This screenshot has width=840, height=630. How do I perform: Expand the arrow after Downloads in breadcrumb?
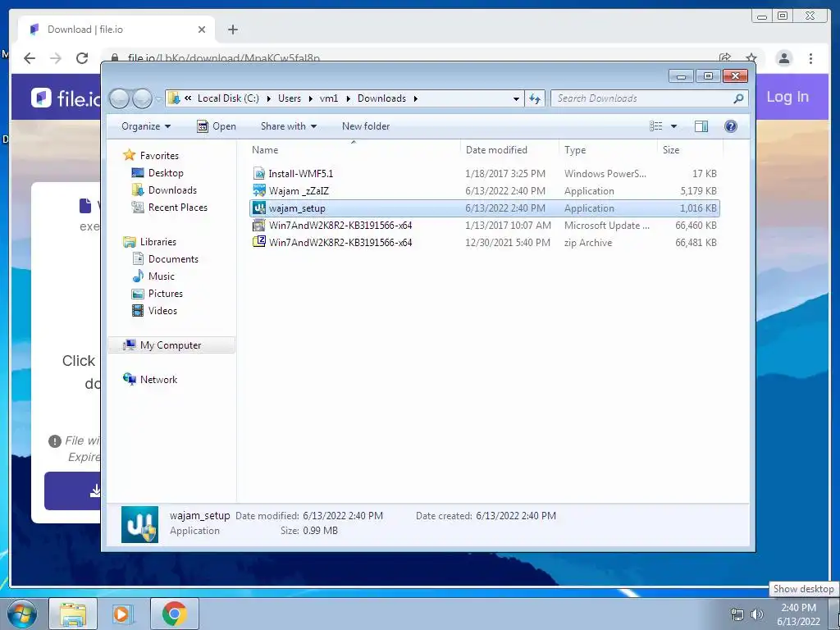click(x=415, y=98)
